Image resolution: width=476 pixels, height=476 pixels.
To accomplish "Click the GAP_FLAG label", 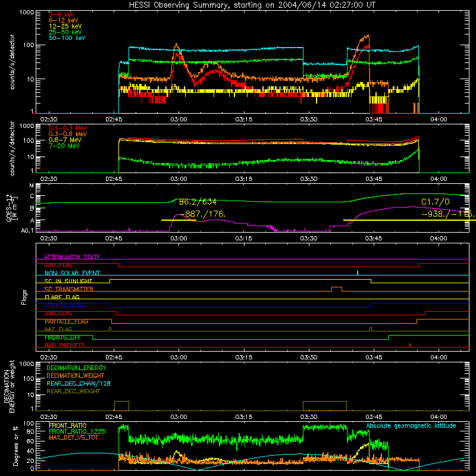I will [x=58, y=265].
